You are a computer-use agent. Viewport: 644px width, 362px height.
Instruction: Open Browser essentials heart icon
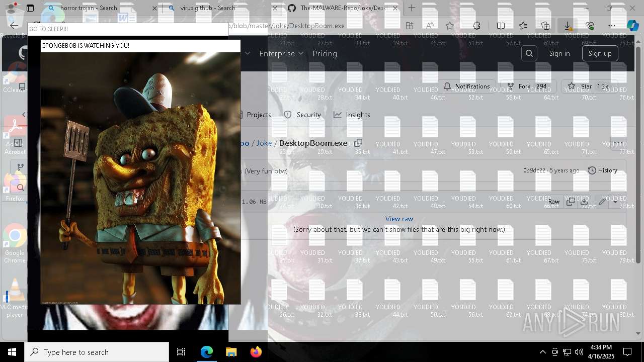[x=590, y=26]
